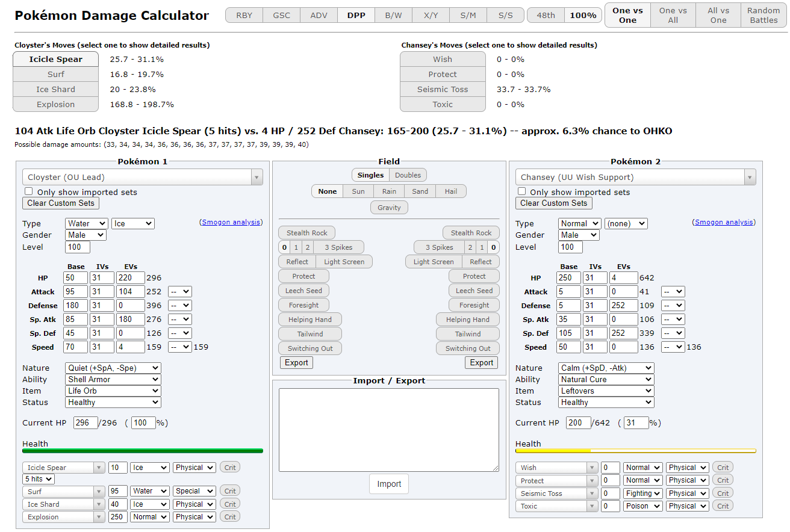
Task: Enable imported sets only for Pokémon 2
Action: (521, 191)
